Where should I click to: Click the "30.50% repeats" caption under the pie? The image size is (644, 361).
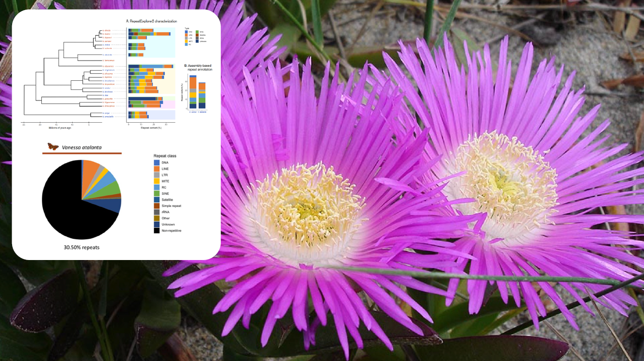click(82, 248)
